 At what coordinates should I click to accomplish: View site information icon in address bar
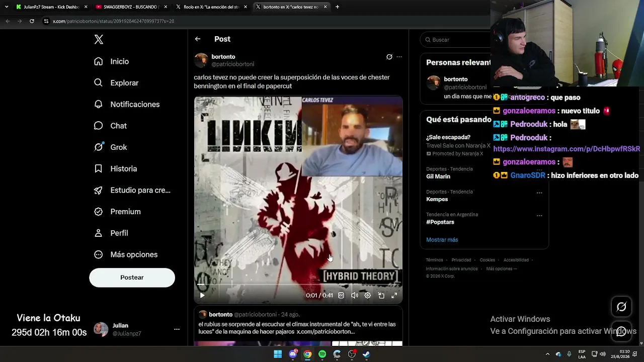coord(46,21)
